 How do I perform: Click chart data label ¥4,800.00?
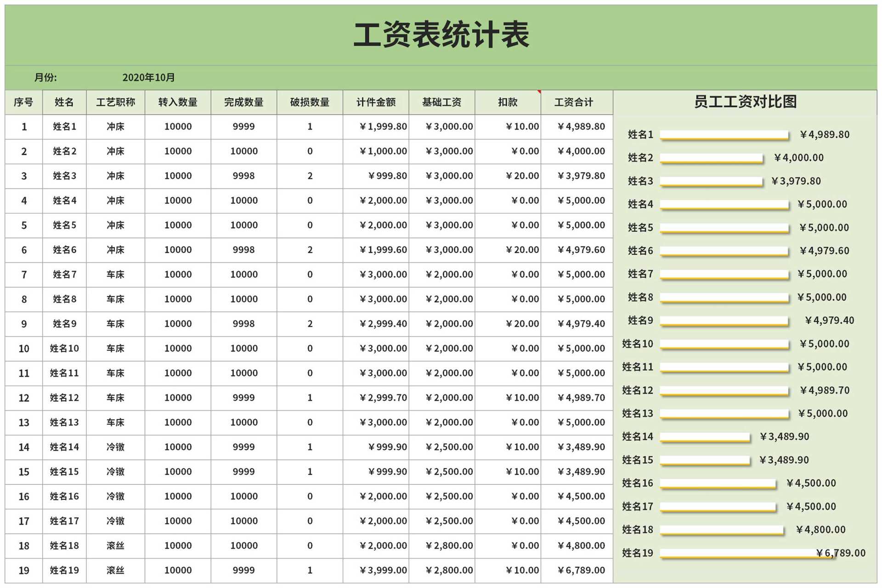click(820, 530)
